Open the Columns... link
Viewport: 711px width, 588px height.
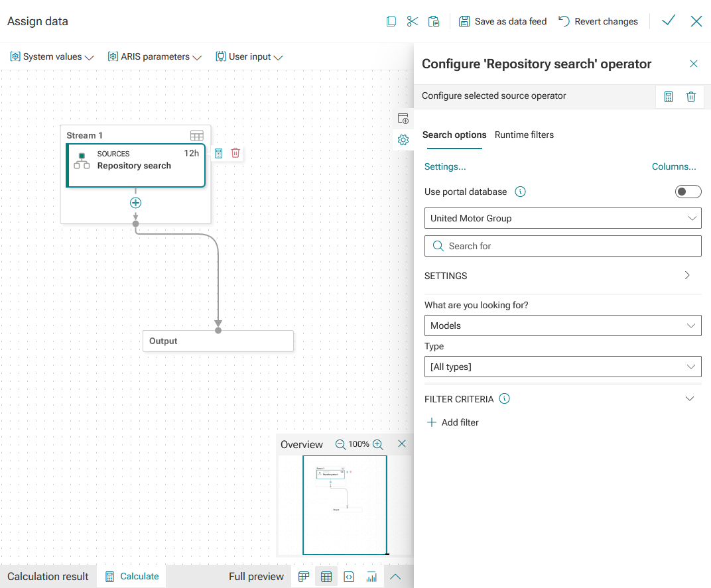point(674,166)
